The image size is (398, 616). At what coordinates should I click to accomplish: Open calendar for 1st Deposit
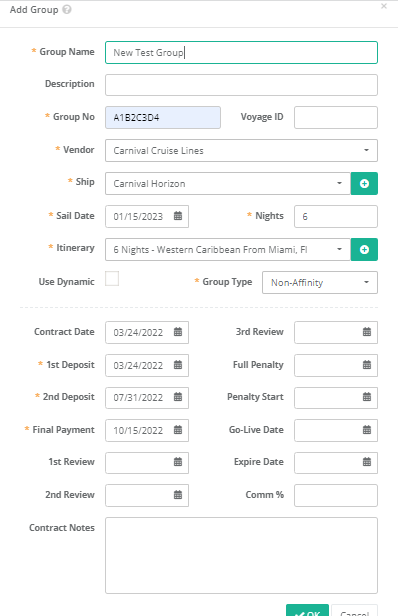178,365
